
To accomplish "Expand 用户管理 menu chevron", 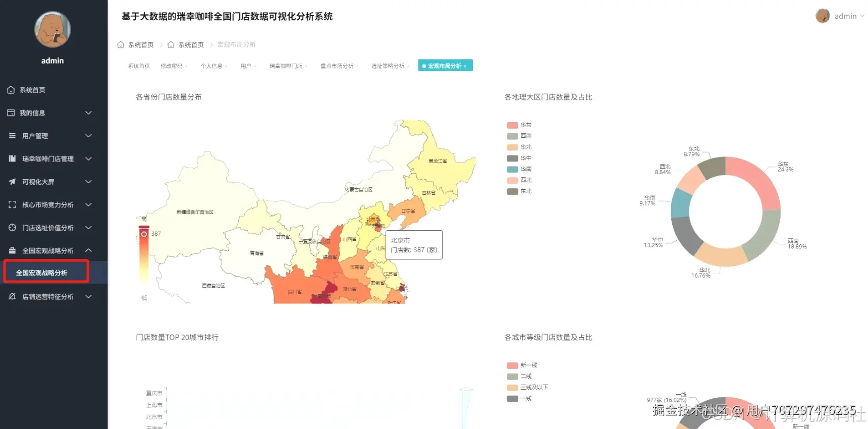I will 88,136.
